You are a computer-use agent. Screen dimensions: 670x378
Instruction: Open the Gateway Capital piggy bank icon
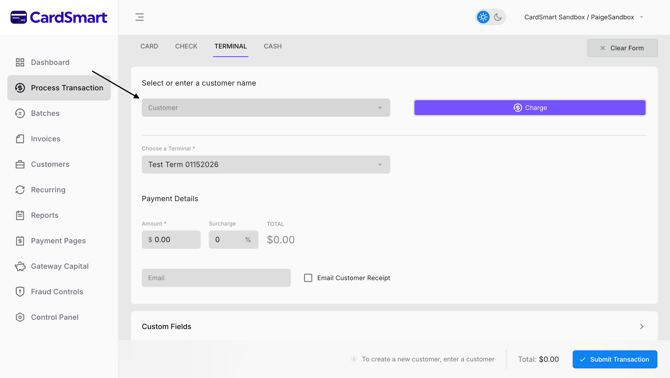[x=20, y=266]
